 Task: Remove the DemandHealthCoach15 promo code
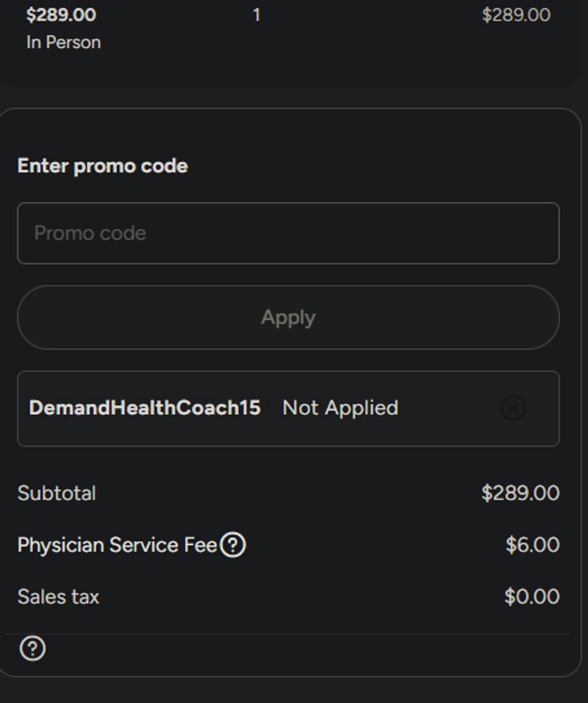(513, 408)
